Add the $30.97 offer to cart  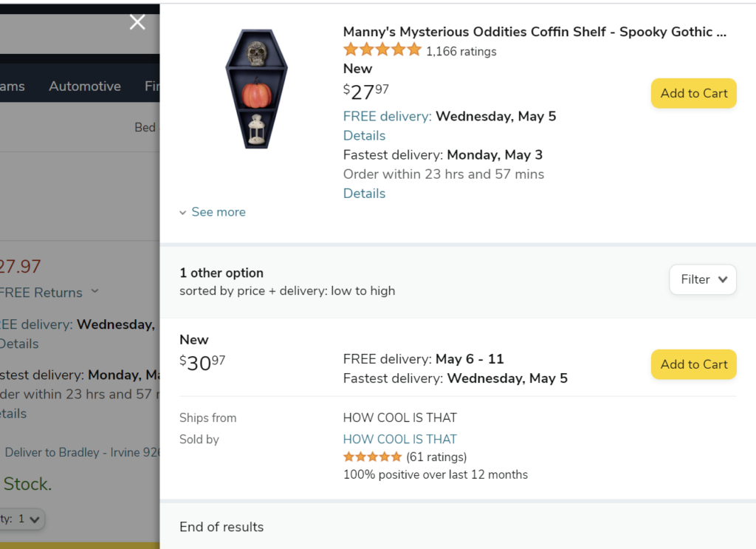point(693,364)
